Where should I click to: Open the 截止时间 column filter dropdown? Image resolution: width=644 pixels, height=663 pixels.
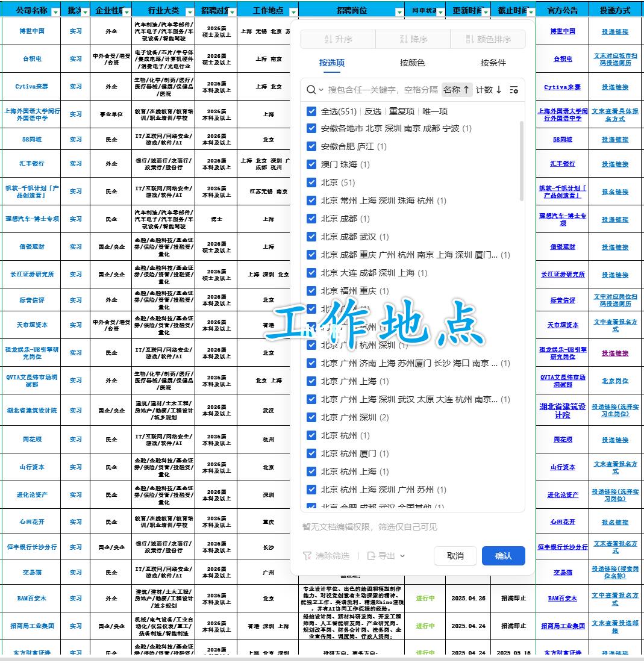[531, 12]
